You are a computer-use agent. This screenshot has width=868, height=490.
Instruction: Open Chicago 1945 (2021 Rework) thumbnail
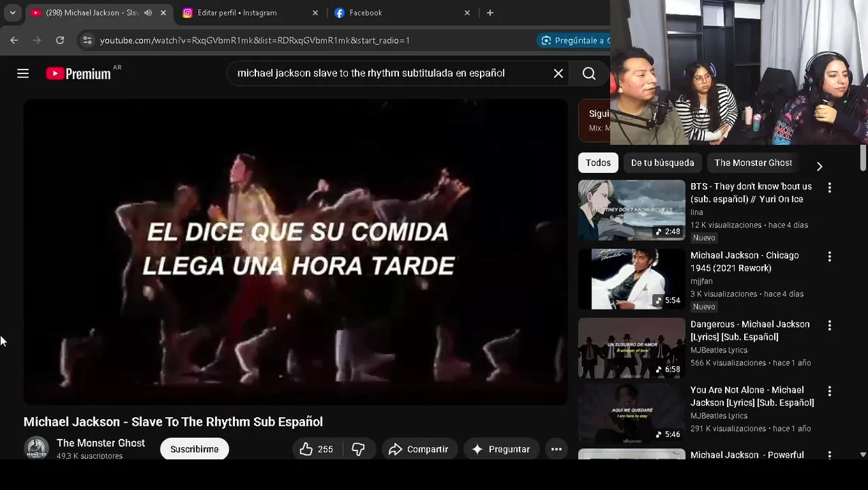(x=632, y=279)
